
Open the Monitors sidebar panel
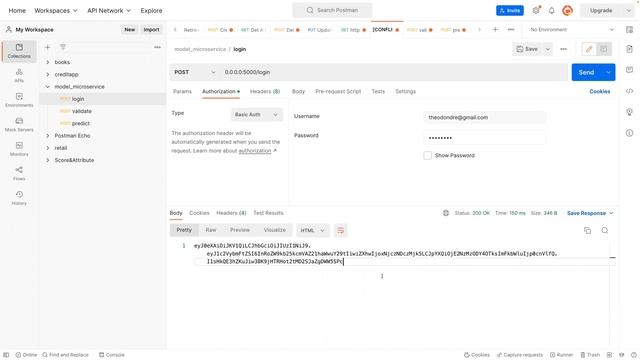pyautogui.click(x=19, y=149)
